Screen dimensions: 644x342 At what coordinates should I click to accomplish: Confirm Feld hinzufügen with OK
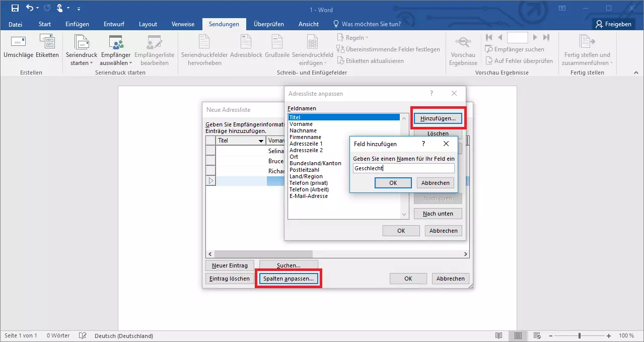pyautogui.click(x=393, y=183)
